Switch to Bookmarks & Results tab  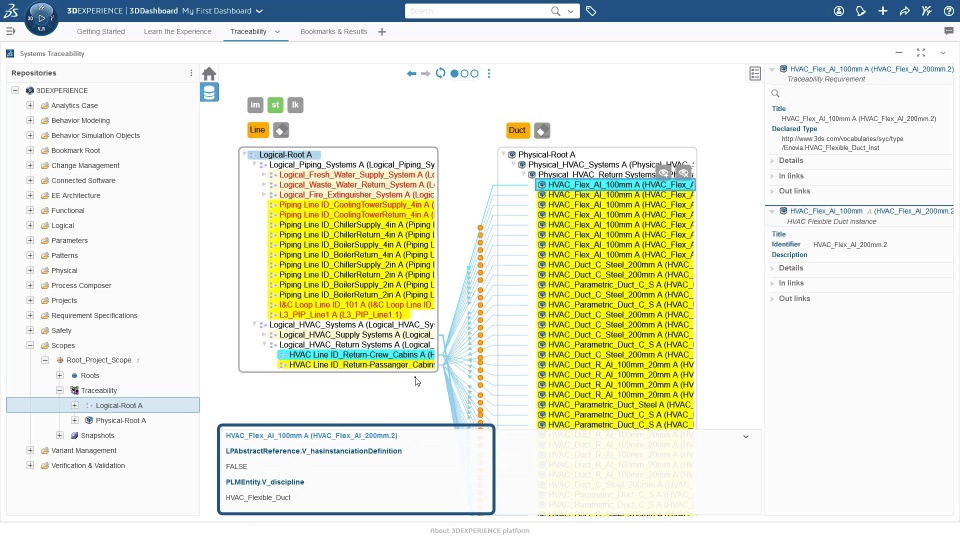334,31
